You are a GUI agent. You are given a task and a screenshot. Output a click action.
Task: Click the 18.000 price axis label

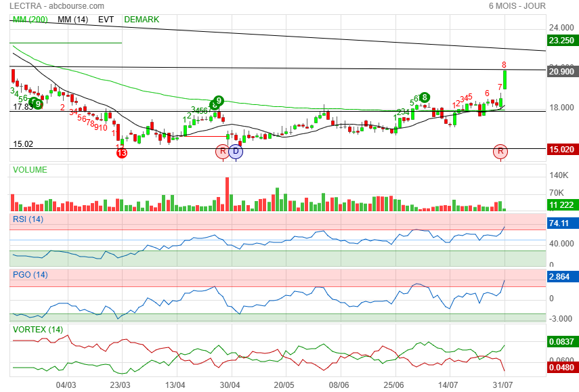tap(561, 108)
